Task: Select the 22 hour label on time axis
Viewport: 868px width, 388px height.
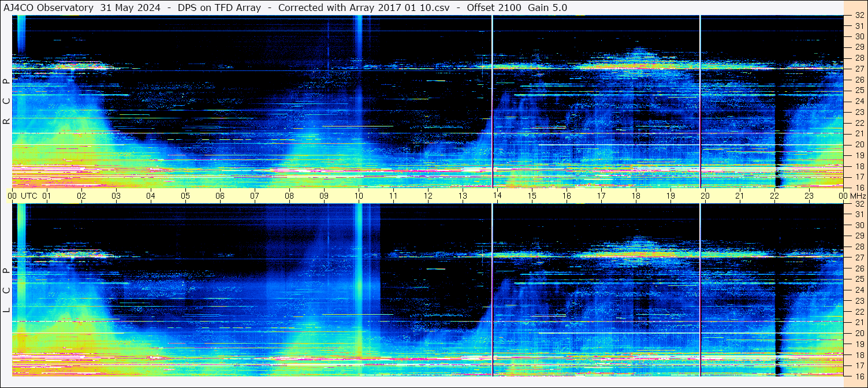Action: tap(774, 196)
